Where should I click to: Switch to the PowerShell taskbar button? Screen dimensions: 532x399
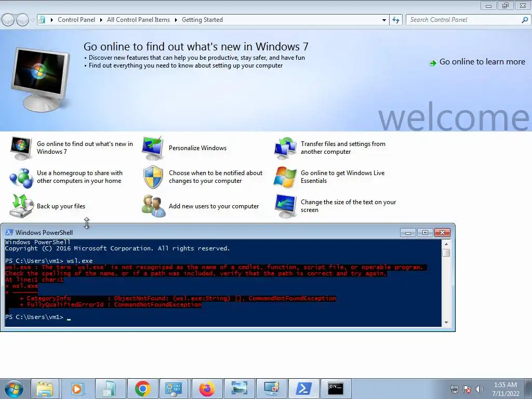point(303,389)
